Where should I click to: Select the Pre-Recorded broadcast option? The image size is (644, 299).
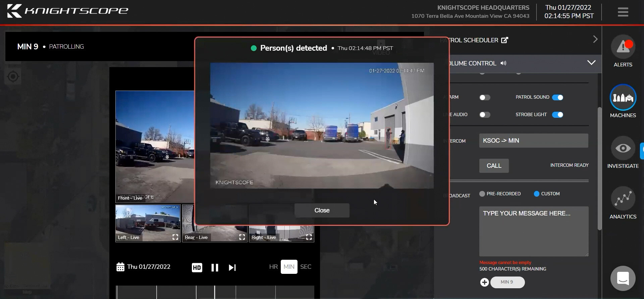coord(482,194)
